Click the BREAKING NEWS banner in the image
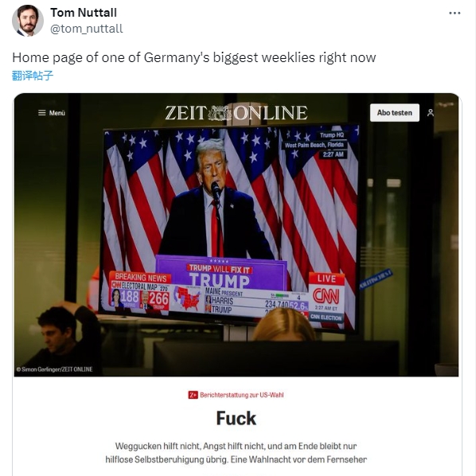The height and width of the screenshot is (476, 476). point(141,278)
